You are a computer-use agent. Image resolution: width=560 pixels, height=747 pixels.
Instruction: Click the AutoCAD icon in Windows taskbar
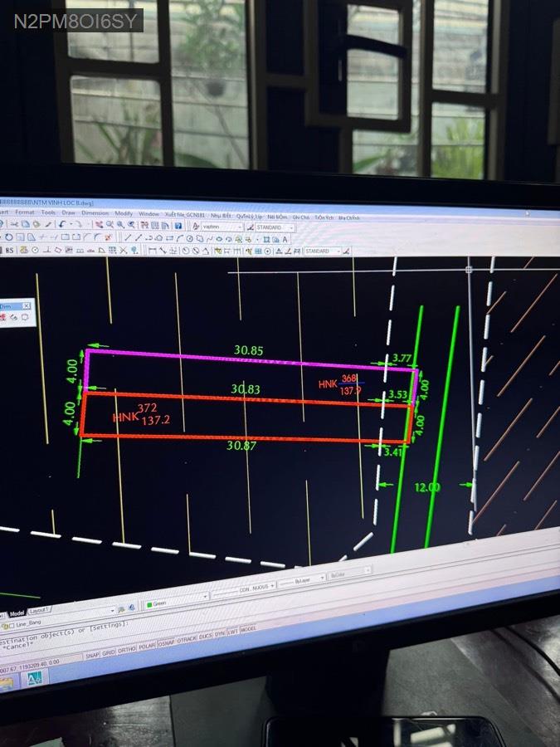(36, 679)
